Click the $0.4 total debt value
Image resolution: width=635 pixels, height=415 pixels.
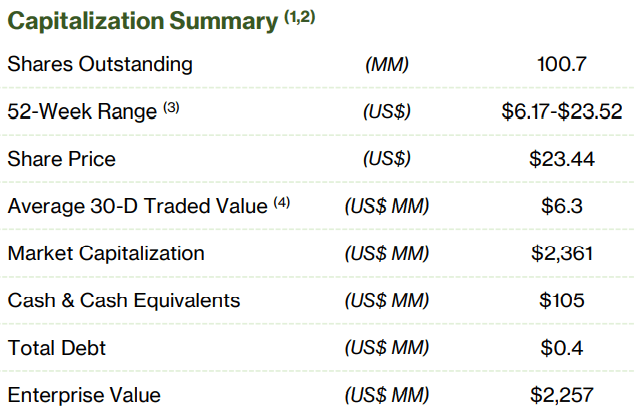561,348
